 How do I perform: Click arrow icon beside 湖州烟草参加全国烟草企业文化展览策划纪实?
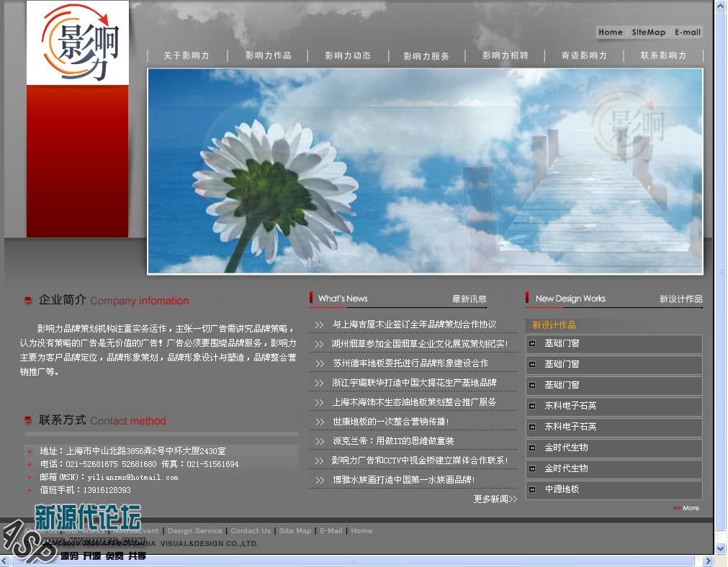click(319, 344)
